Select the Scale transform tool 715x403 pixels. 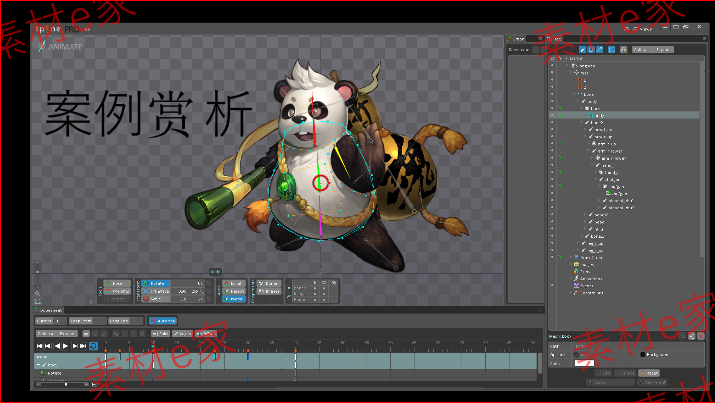[155, 299]
